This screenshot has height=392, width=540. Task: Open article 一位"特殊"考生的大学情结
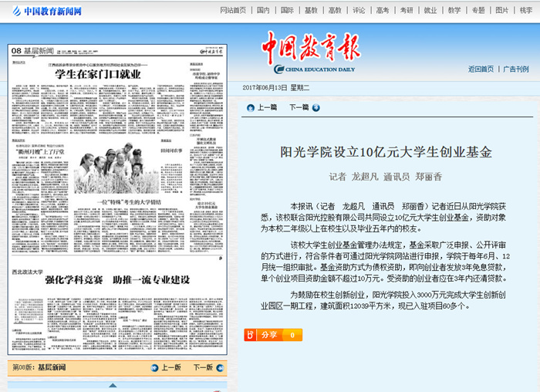pos(129,202)
